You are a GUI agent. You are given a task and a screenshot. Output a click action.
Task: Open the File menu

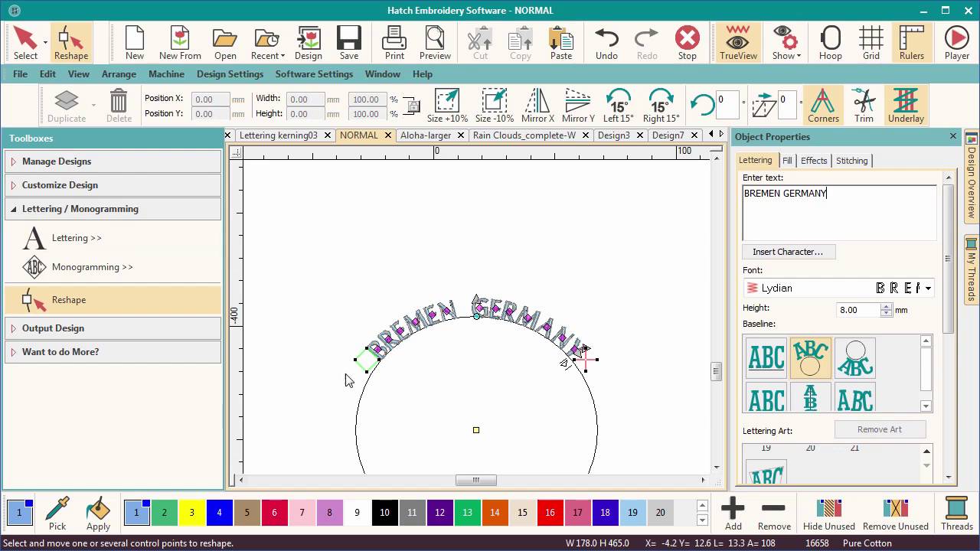(x=20, y=74)
